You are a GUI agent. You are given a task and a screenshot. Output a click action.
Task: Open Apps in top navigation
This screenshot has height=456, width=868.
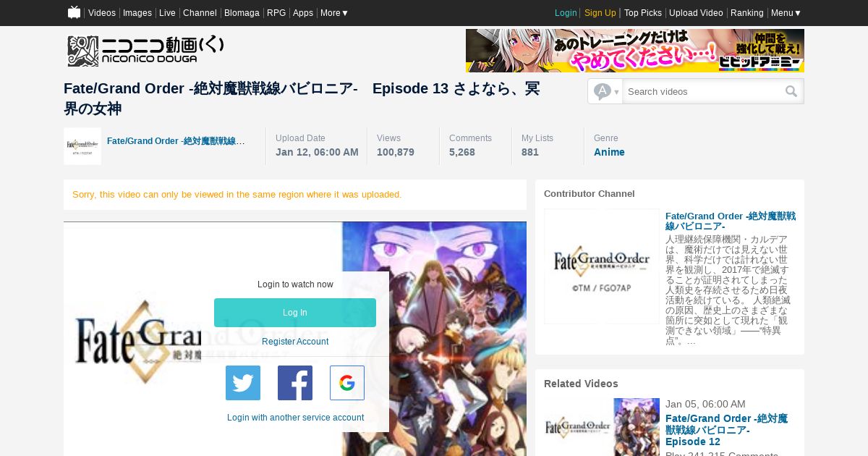[x=303, y=13]
